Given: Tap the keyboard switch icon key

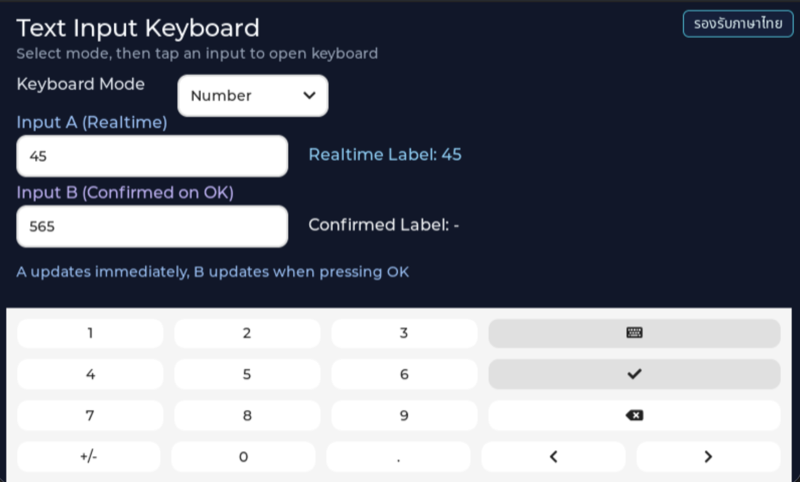Looking at the screenshot, I should tap(634, 333).
